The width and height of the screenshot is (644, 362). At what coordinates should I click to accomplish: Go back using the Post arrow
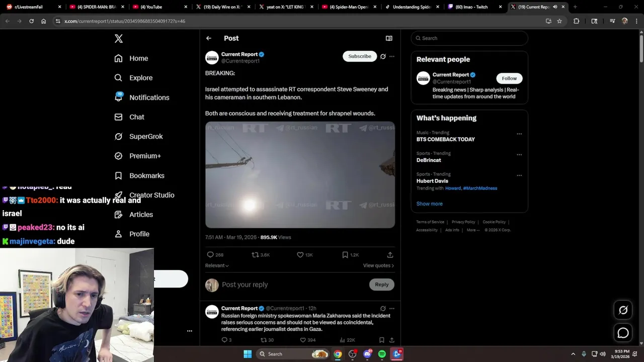pyautogui.click(x=209, y=38)
